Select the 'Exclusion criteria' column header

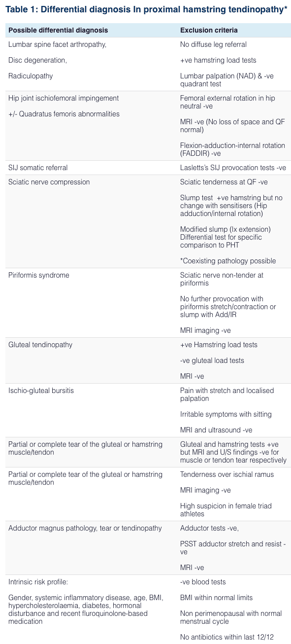tap(209, 30)
